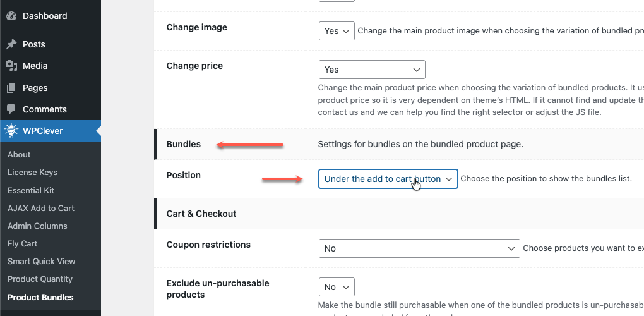Select AJAX Add to Cart submenu
The image size is (644, 316).
[41, 208]
